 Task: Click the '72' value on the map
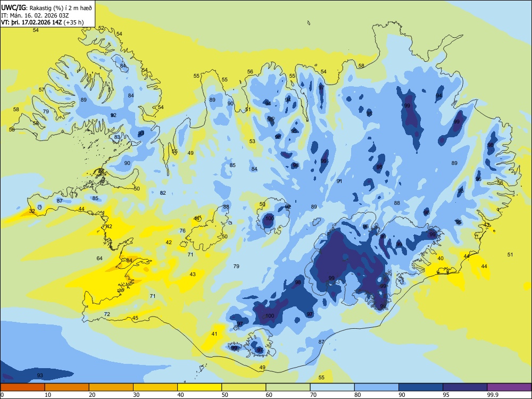(107, 314)
